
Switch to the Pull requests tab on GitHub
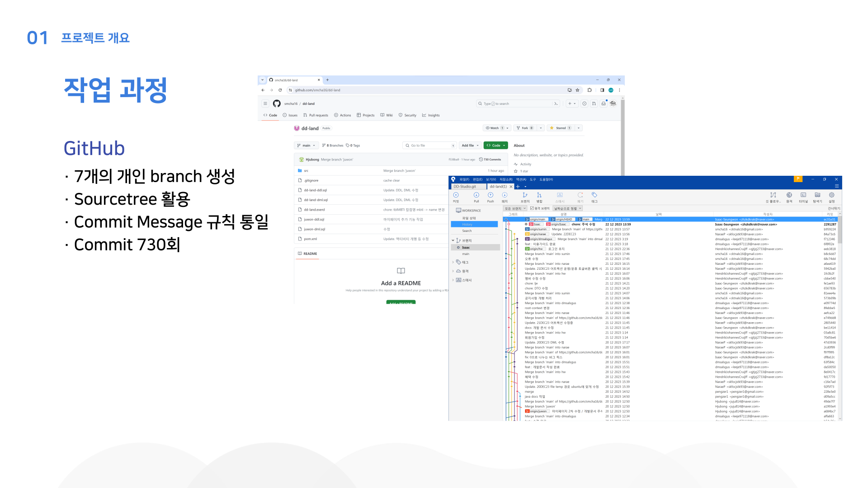point(316,115)
